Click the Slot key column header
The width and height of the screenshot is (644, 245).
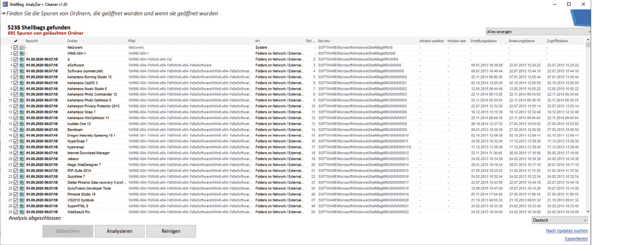click(324, 41)
